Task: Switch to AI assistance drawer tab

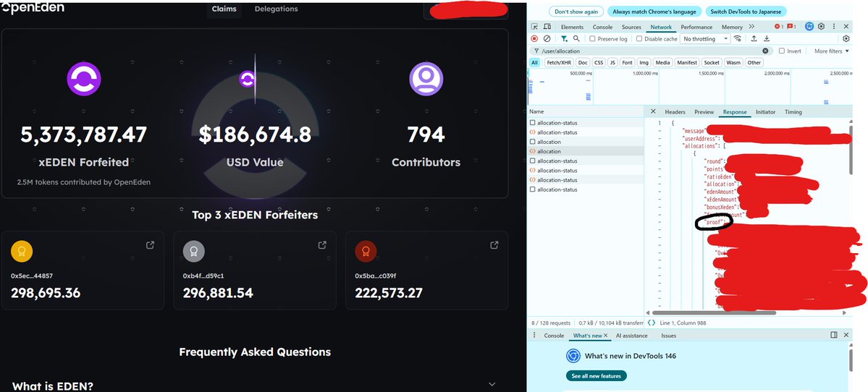Action: [631, 336]
